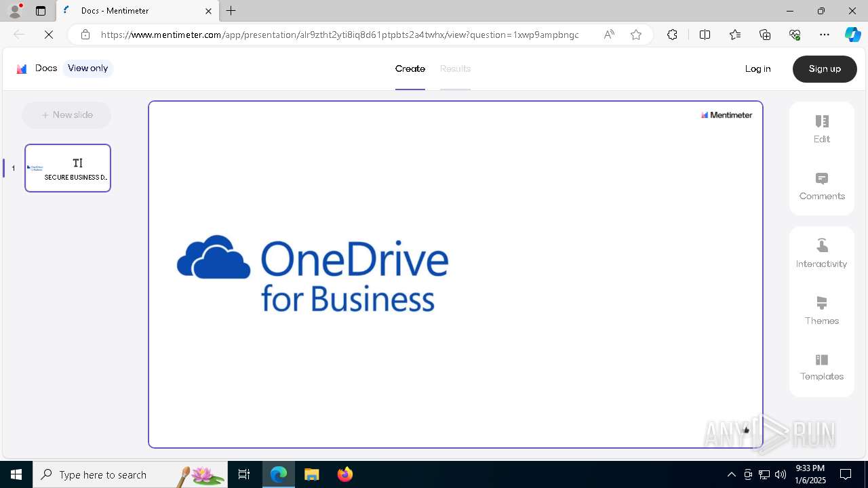Open the notification center
Screen dimensions: 868x488
pos(846,474)
